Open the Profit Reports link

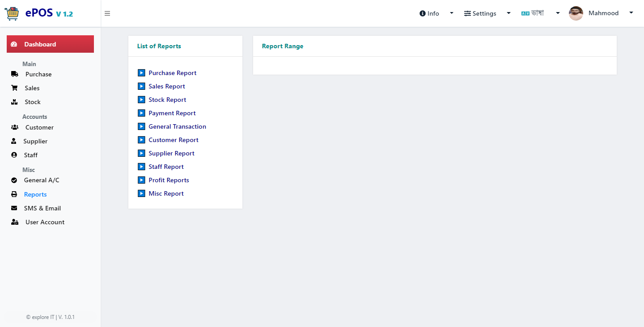coord(169,180)
